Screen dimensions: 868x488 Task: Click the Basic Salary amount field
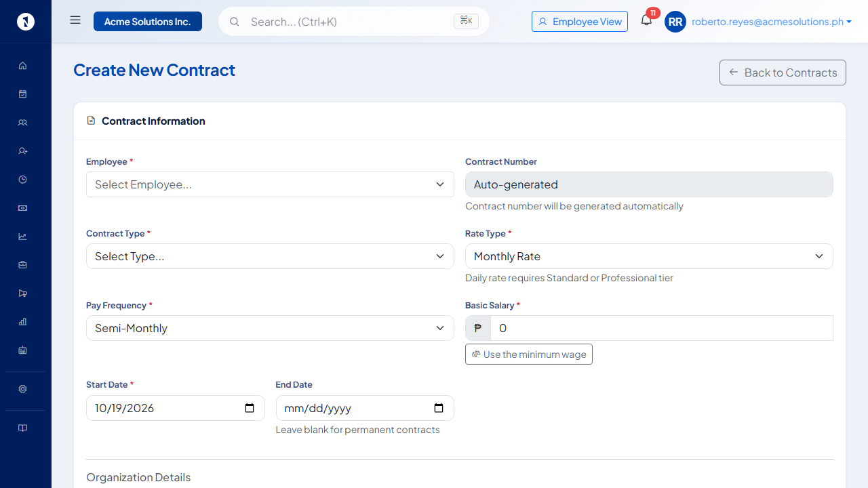tap(662, 328)
